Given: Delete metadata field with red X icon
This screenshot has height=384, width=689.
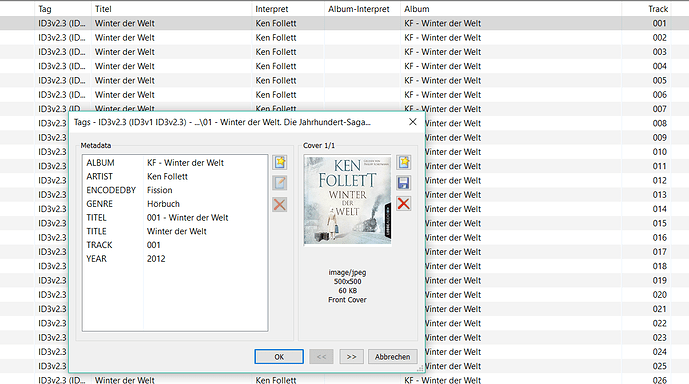Looking at the screenshot, I should [280, 204].
